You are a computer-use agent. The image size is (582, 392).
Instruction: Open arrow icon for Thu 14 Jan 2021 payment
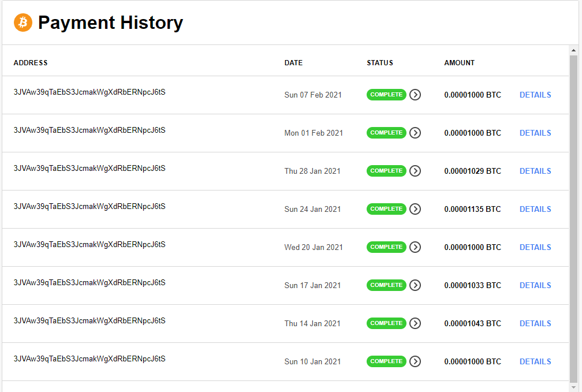[x=415, y=323]
